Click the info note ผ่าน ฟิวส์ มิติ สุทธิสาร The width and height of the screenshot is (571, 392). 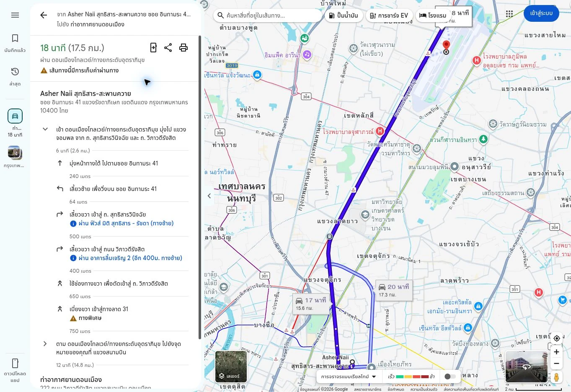pyautogui.click(x=126, y=224)
